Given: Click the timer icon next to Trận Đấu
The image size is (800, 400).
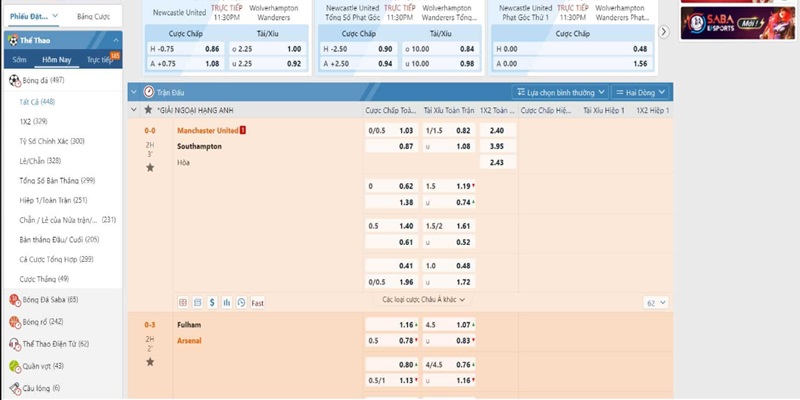Looking at the screenshot, I should [x=149, y=92].
